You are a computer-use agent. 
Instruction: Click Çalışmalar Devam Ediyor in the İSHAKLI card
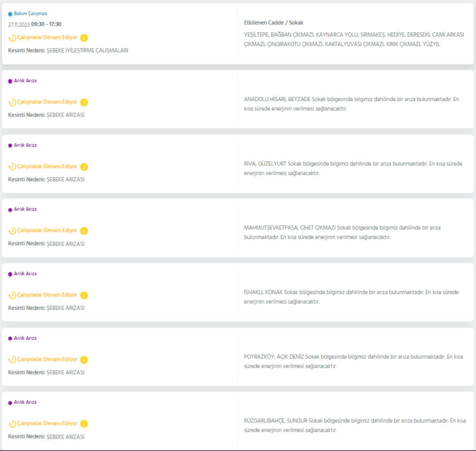point(47,295)
